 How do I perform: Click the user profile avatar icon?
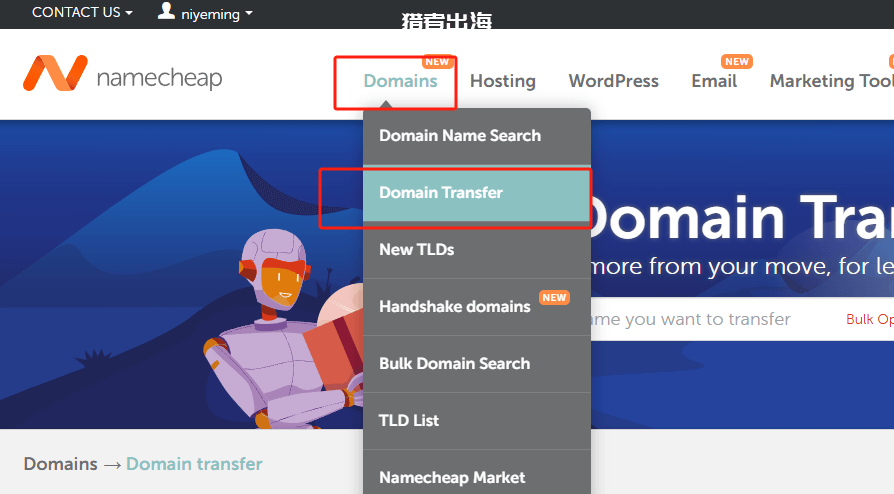[166, 11]
